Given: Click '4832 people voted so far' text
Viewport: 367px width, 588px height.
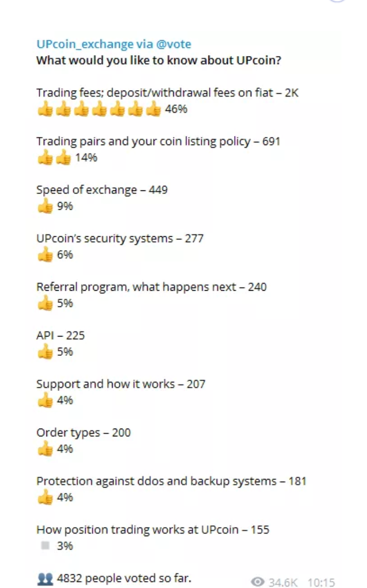Looking at the screenshot, I should [124, 578].
